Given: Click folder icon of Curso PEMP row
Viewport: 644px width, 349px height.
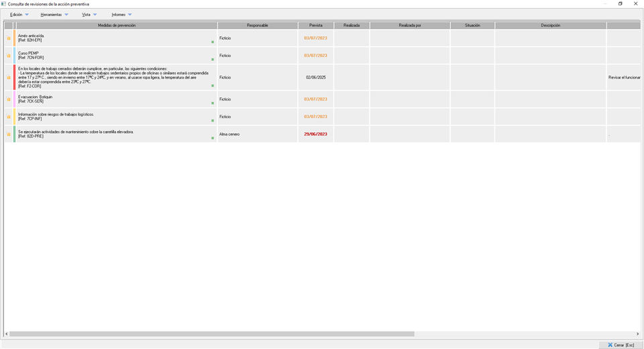Looking at the screenshot, I should click(9, 56).
